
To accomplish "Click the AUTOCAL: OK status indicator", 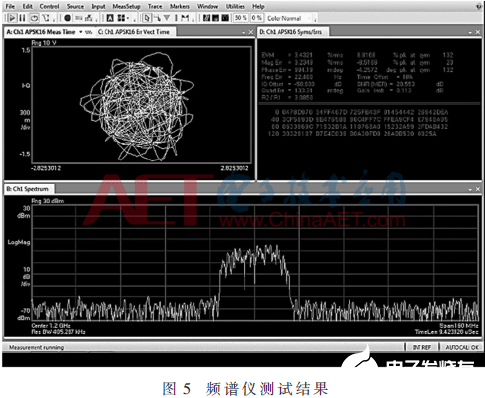I will [462, 347].
